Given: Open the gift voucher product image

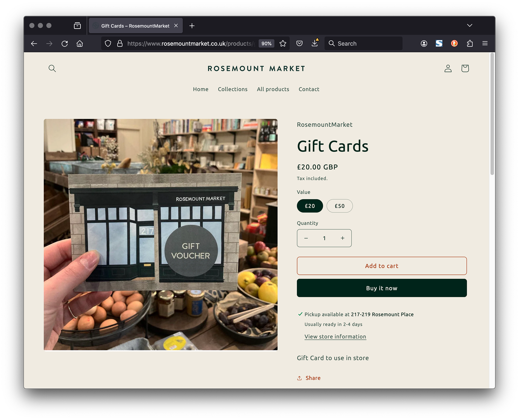Looking at the screenshot, I should (161, 234).
